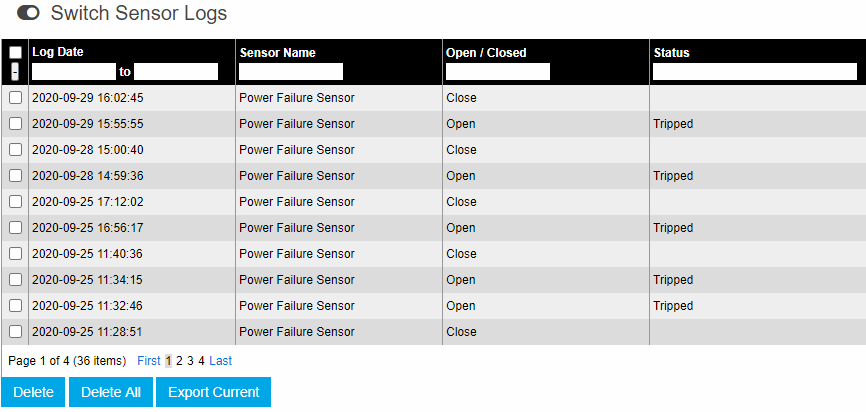
Task: Click the minus button under header checkbox
Action: tap(15, 71)
